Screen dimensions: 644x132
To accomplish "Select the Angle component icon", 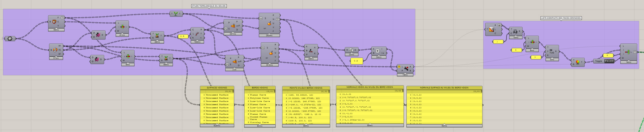I will click(x=311, y=50).
